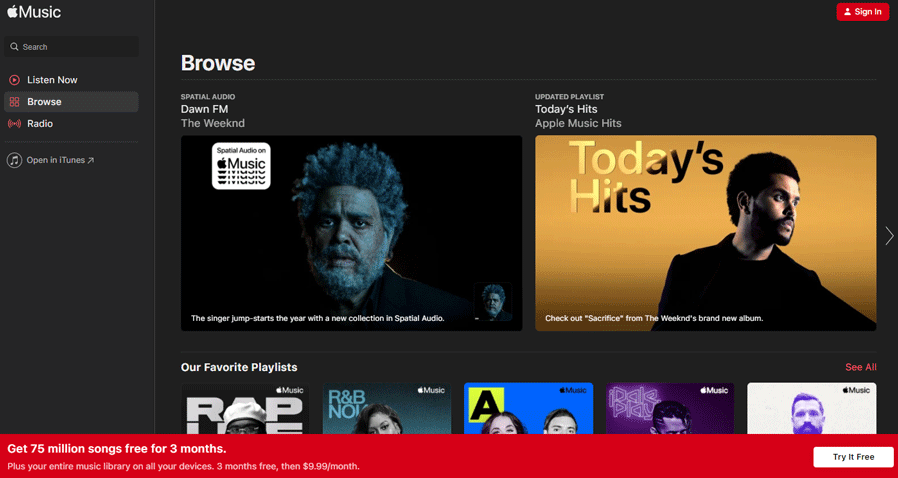Click the iTunes music note icon

click(x=14, y=160)
